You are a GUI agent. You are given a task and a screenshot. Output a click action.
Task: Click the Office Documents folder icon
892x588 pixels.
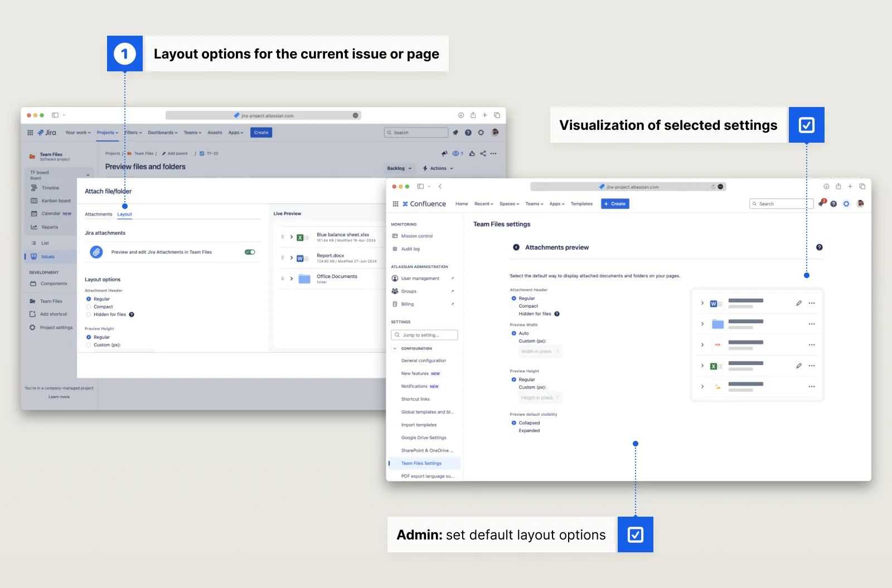(304, 279)
